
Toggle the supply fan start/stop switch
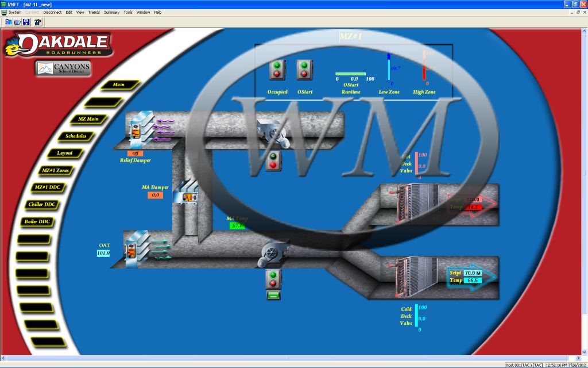point(273,279)
